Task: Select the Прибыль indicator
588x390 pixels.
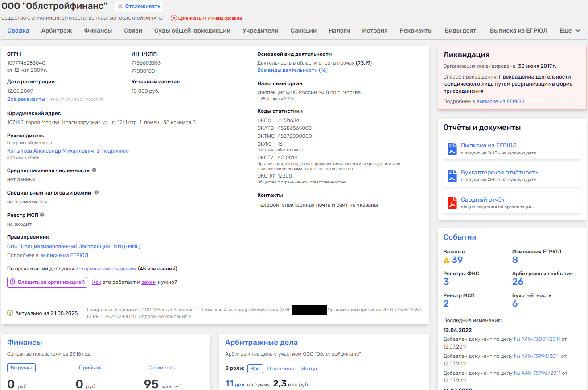Action: (x=90, y=368)
